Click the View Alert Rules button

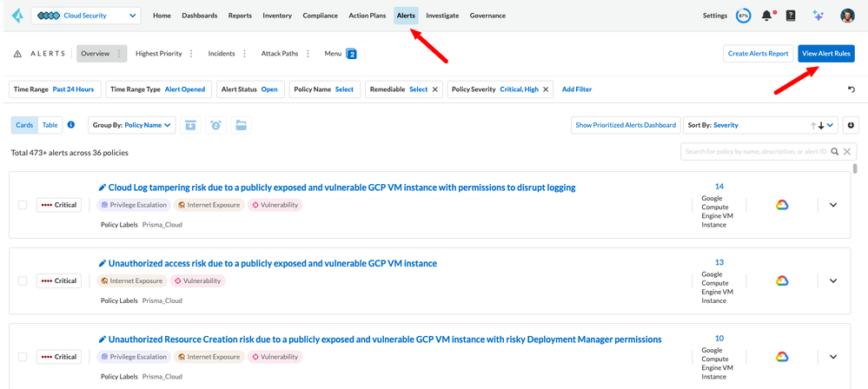coord(825,54)
